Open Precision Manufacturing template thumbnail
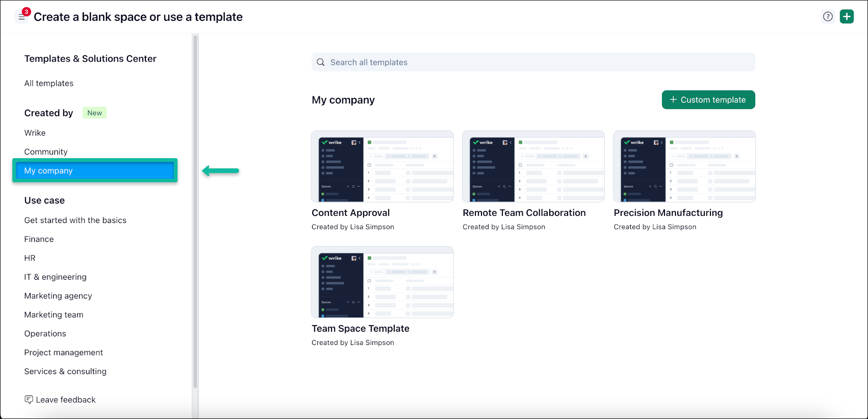Viewport: 868px width, 419px height. 684,166
